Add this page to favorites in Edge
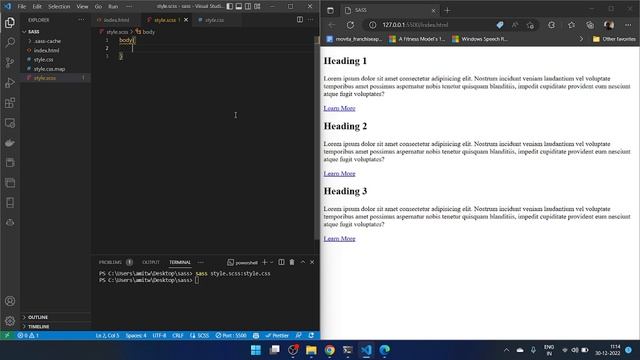 (x=530, y=25)
